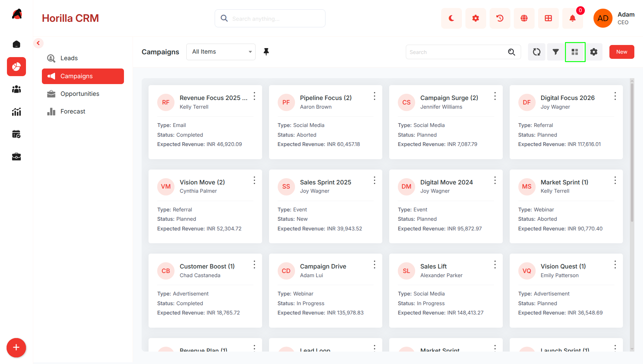Open options menu for Pipeline Focus card
The height and width of the screenshot is (364, 643).
tap(374, 96)
